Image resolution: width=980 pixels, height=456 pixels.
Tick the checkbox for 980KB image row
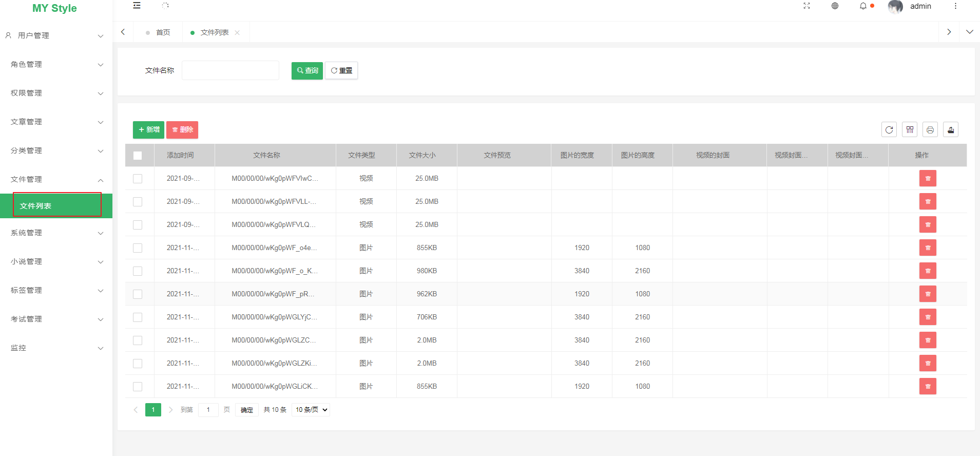point(138,271)
